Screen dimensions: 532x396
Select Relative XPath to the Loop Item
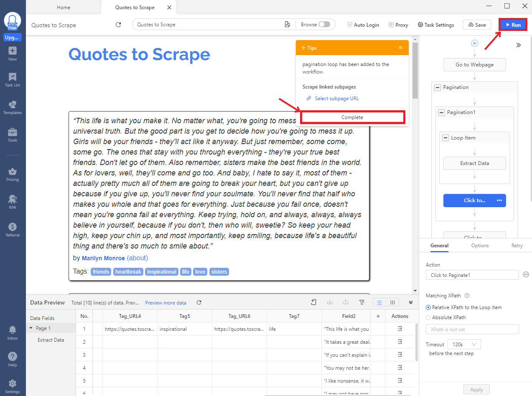point(428,307)
